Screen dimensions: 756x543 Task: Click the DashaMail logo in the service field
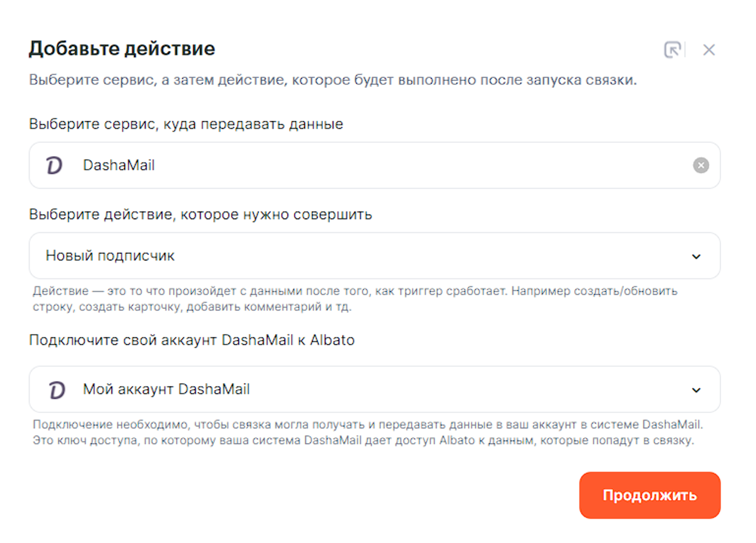54,165
